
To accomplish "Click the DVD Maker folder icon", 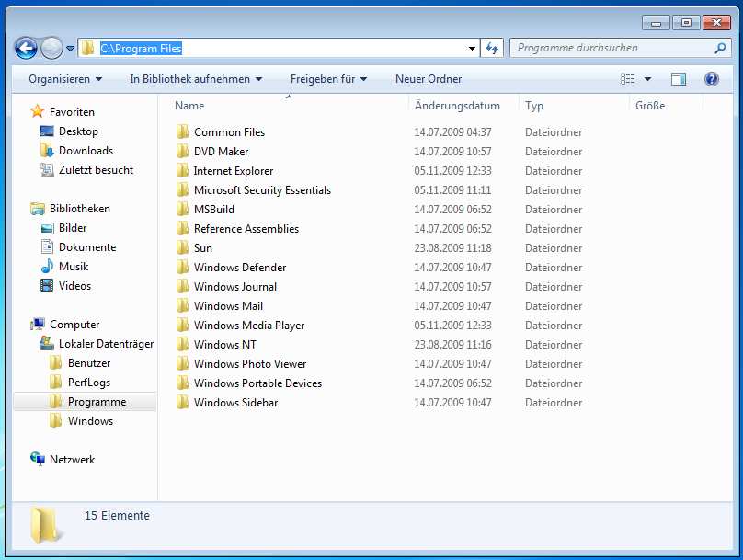I will [182, 151].
